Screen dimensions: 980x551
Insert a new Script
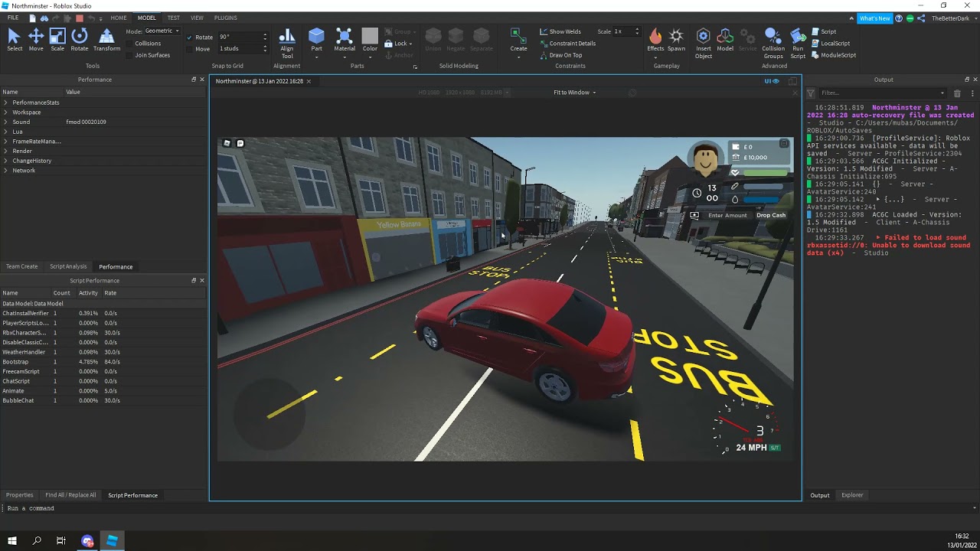click(x=825, y=32)
